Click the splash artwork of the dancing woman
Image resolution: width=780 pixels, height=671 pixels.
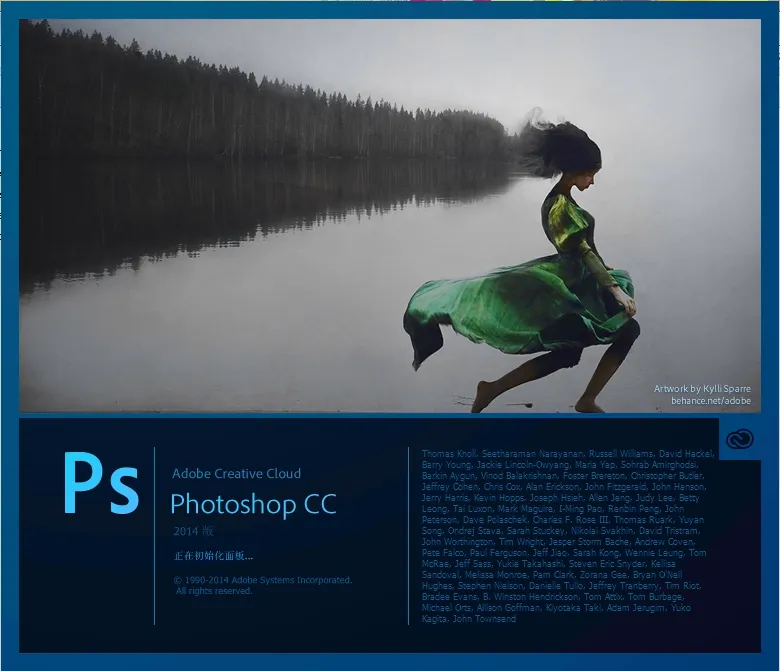(x=390, y=215)
